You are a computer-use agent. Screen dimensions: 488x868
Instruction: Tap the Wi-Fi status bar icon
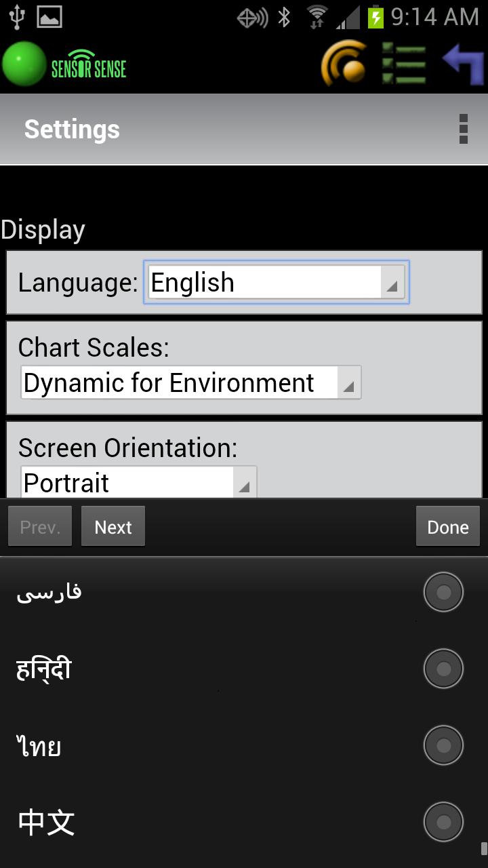(317, 17)
